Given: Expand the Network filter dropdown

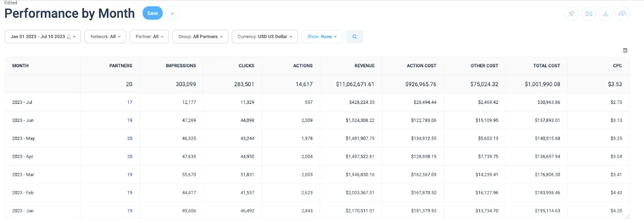Looking at the screenshot, I should (x=105, y=37).
